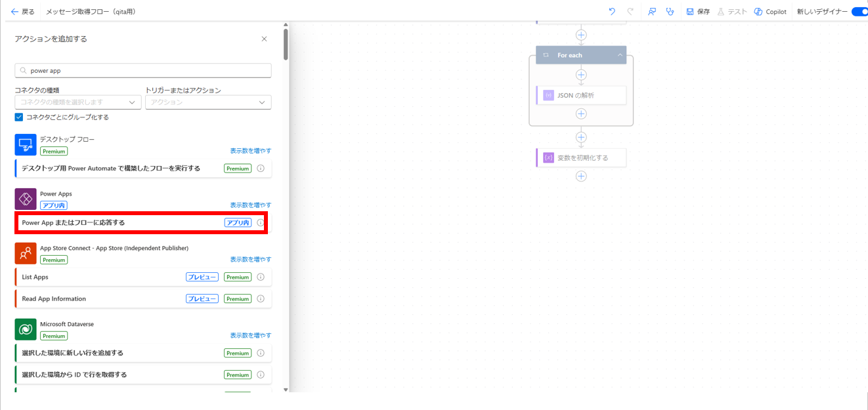Add step below JSON の解析 inside loop
The height and width of the screenshot is (410, 868).
581,113
